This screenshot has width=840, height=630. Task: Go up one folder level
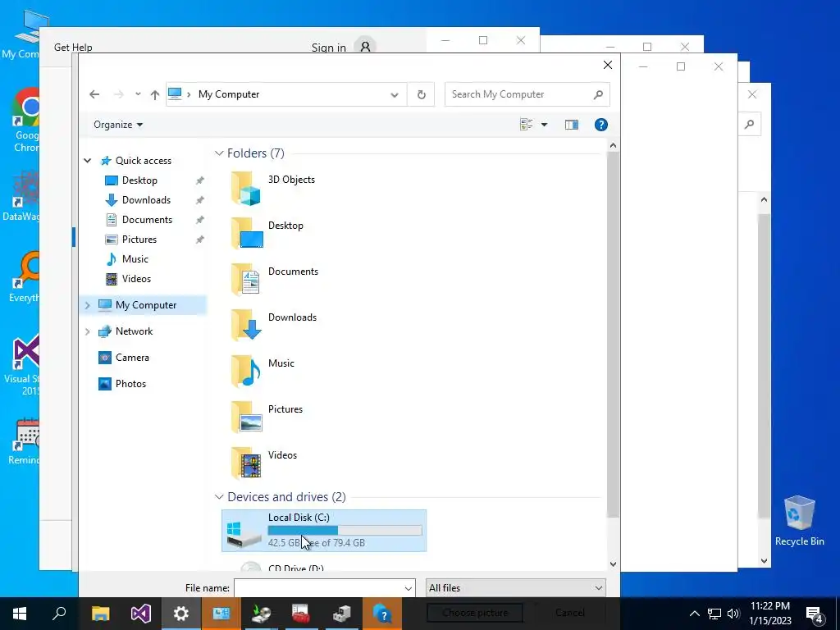tap(155, 95)
